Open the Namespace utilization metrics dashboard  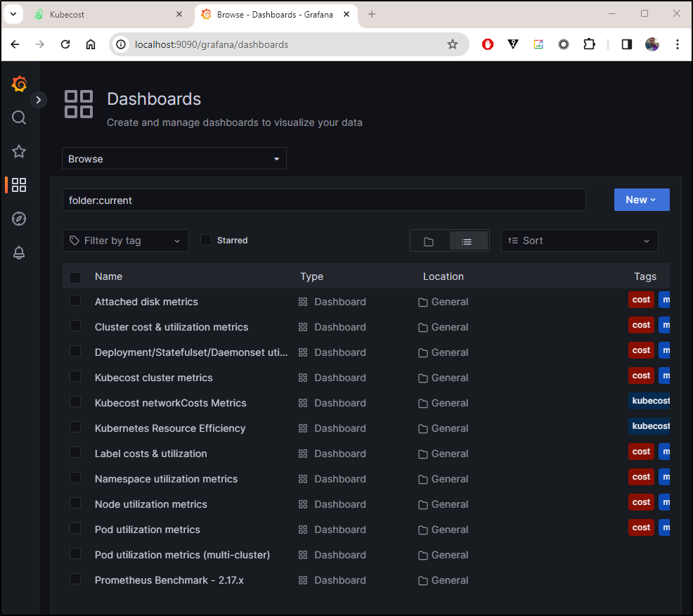coord(166,479)
